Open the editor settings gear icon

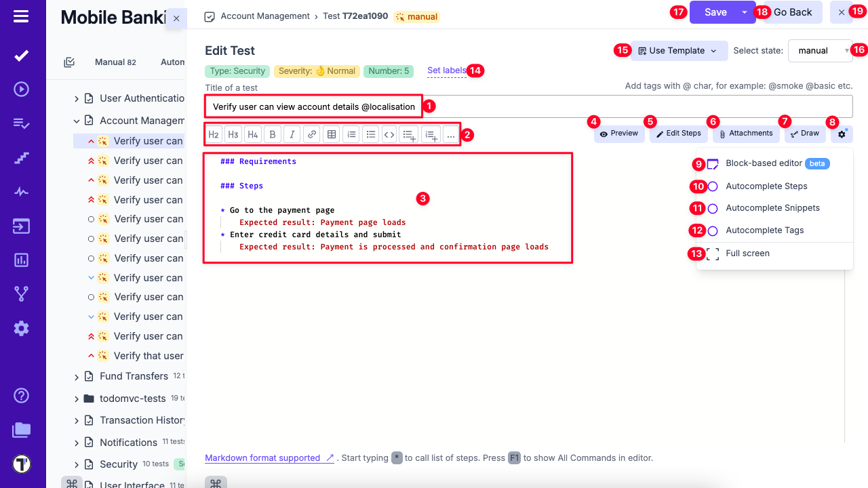point(842,134)
